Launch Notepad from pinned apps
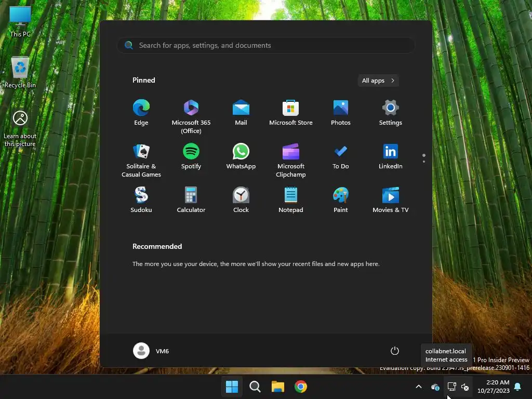The height and width of the screenshot is (399, 532). pos(291,200)
